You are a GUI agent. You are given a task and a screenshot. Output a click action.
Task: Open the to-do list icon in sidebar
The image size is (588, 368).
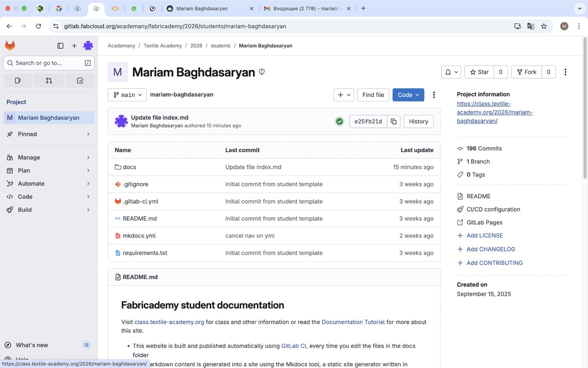pos(80,80)
